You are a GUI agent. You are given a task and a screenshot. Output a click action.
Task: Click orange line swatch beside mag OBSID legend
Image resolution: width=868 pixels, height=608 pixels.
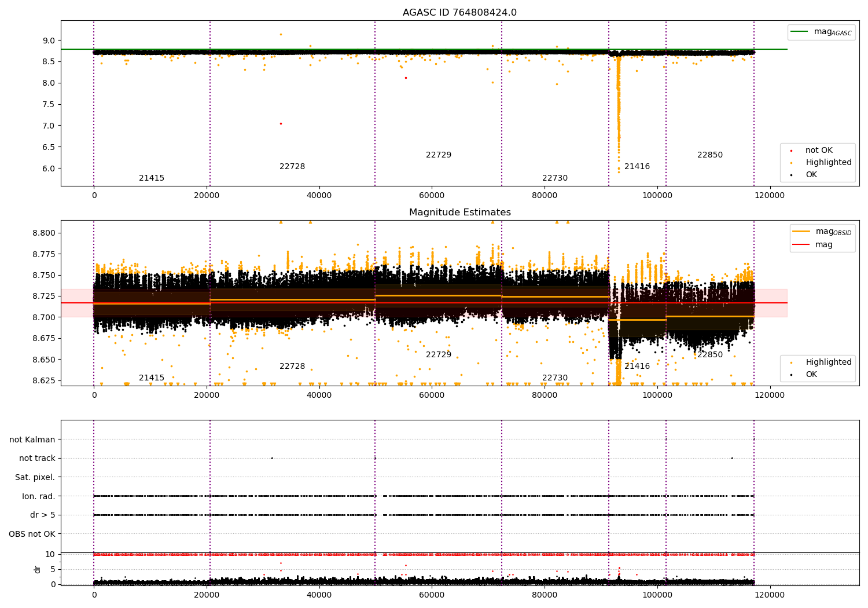[x=801, y=232]
